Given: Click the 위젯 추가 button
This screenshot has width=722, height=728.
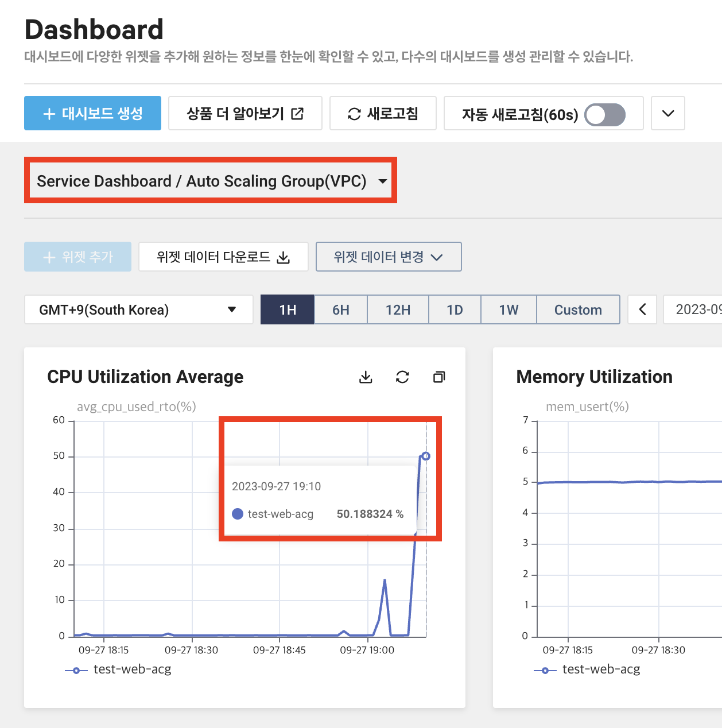Looking at the screenshot, I should [x=77, y=257].
